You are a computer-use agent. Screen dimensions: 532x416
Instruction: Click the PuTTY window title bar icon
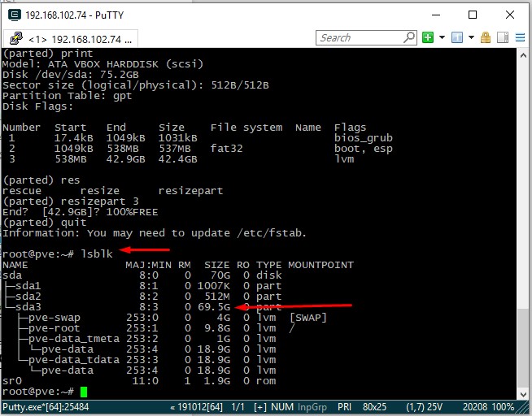(15, 15)
